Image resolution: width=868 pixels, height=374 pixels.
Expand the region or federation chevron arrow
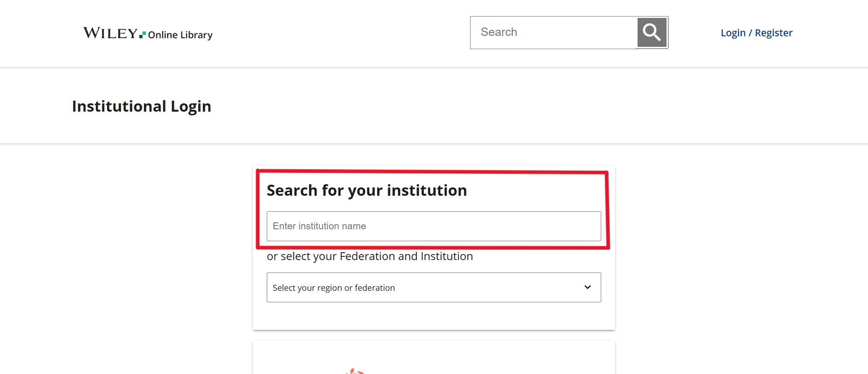(587, 287)
